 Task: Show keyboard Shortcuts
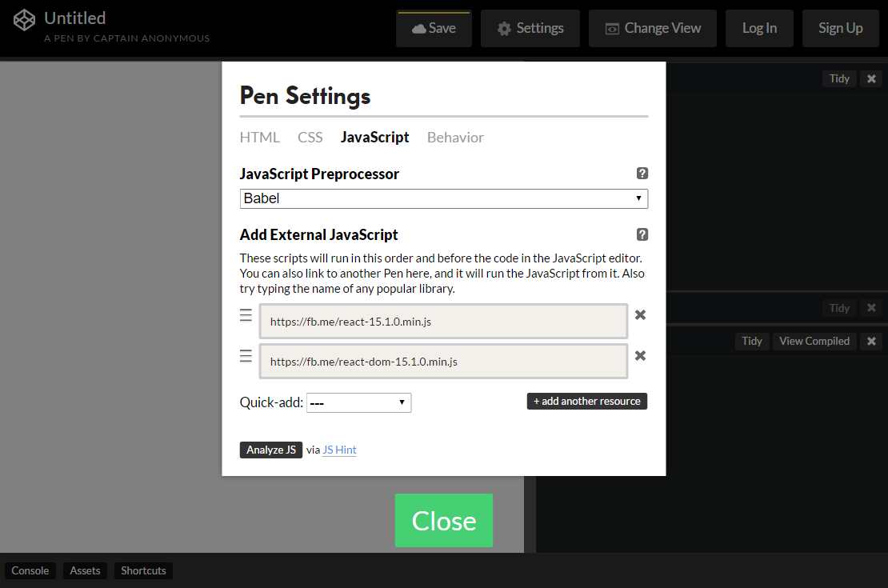tap(143, 570)
